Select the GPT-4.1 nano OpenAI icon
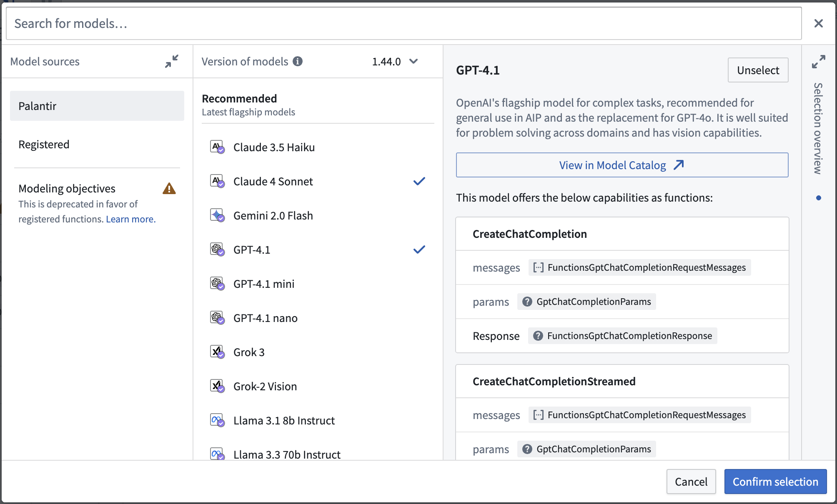 217,318
